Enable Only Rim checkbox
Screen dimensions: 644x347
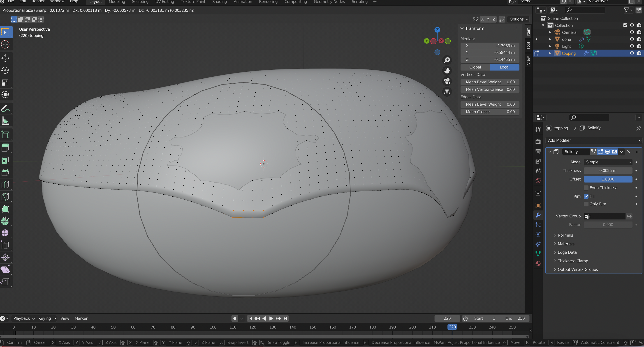tap(586, 204)
